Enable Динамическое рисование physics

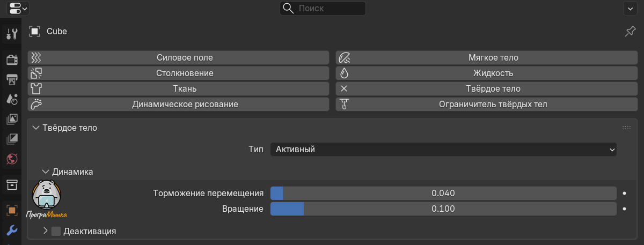(178, 105)
